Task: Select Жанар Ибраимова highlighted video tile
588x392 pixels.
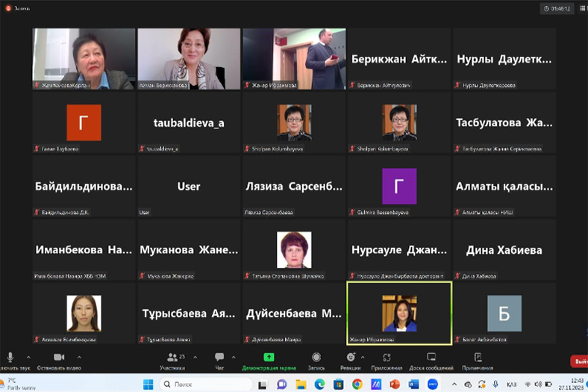Action: pyautogui.click(x=399, y=313)
